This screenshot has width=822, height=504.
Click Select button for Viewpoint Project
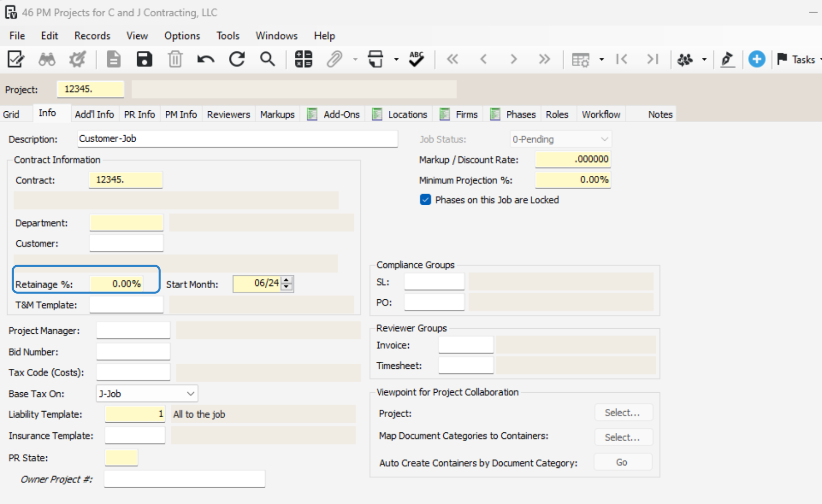[x=623, y=413]
